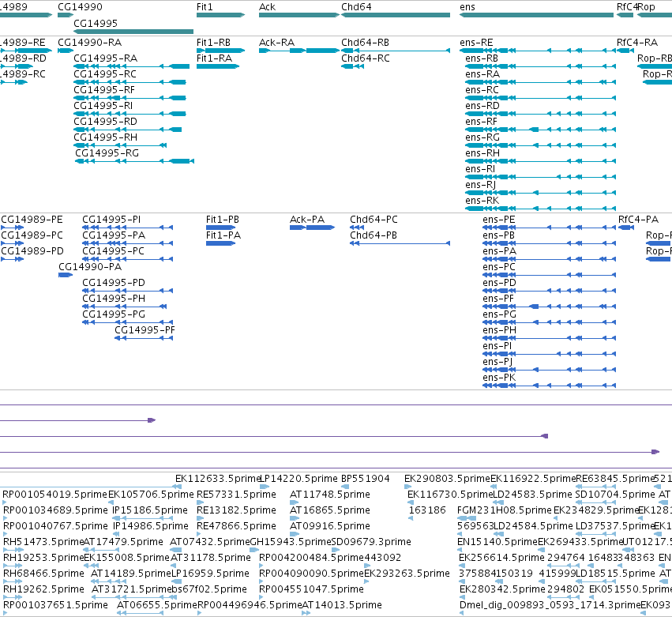Select transcript label 'RfC4-RA'
The height and width of the screenshot is (617, 672).
(636, 43)
